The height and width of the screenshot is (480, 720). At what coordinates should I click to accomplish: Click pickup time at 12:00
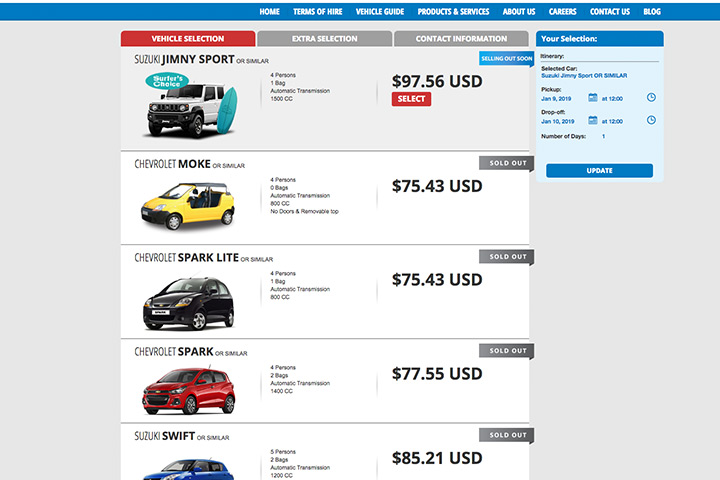point(612,99)
